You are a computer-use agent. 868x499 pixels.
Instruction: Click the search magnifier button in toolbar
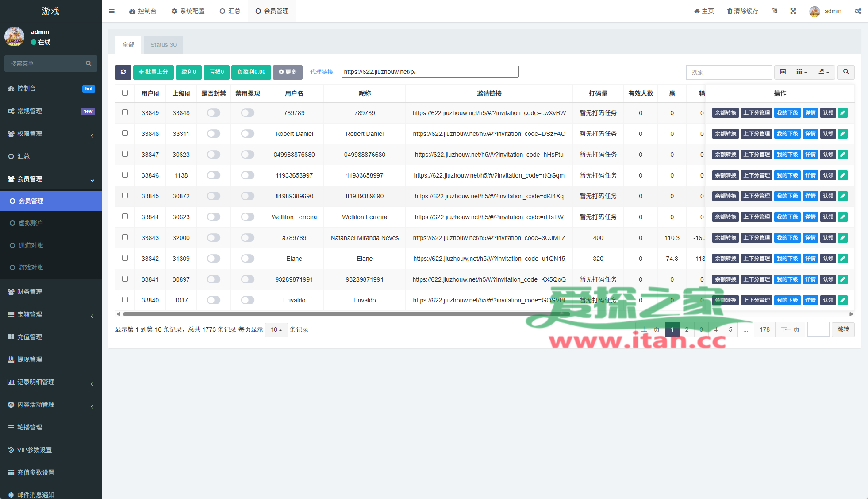(x=846, y=72)
